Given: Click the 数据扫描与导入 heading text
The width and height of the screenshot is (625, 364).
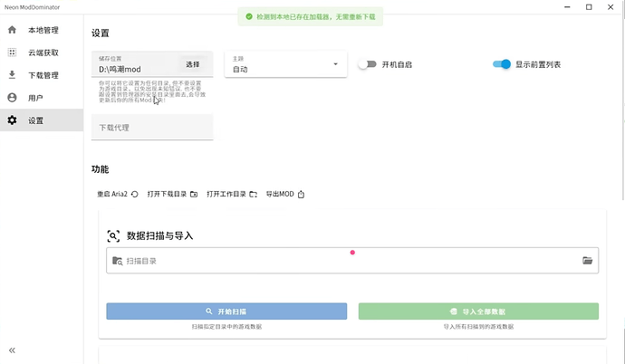Looking at the screenshot, I should pyautogui.click(x=159, y=235).
